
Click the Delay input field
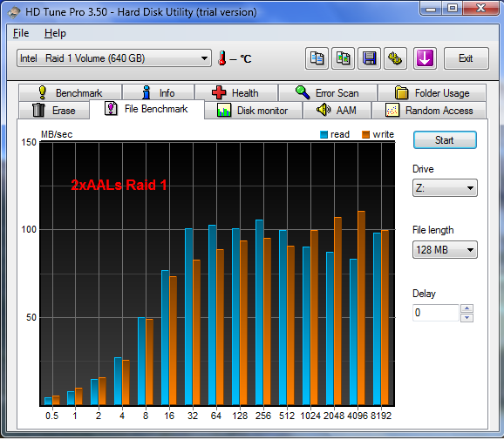435,313
